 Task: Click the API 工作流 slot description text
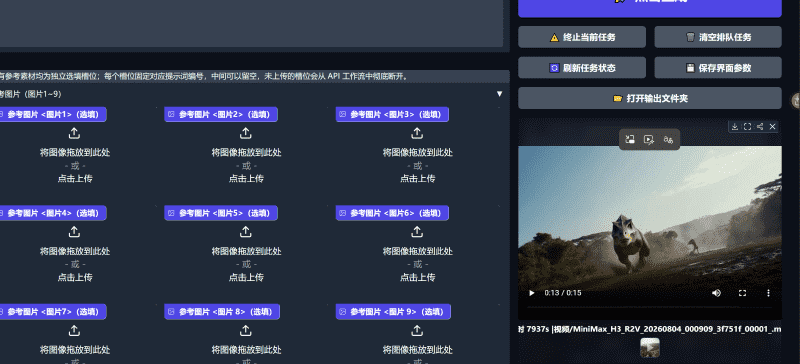tap(204, 77)
